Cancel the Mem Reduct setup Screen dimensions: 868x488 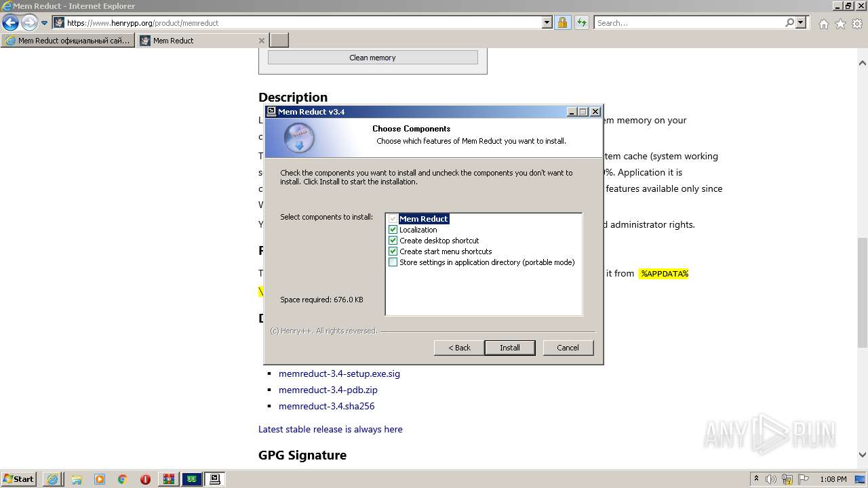point(568,348)
